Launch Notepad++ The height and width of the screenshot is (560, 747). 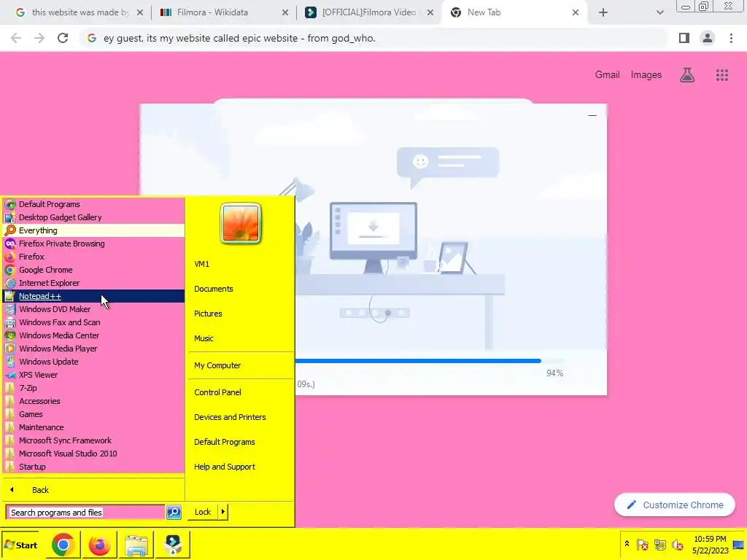click(x=93, y=296)
